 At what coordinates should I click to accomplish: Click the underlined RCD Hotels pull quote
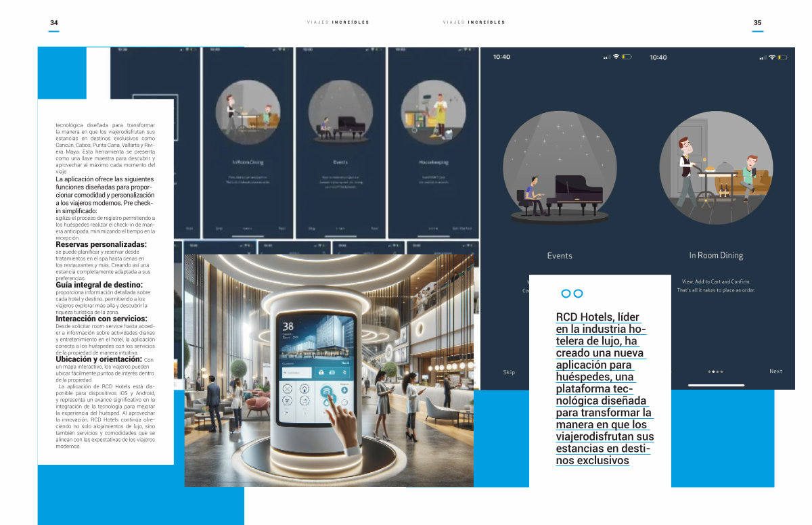[604, 389]
